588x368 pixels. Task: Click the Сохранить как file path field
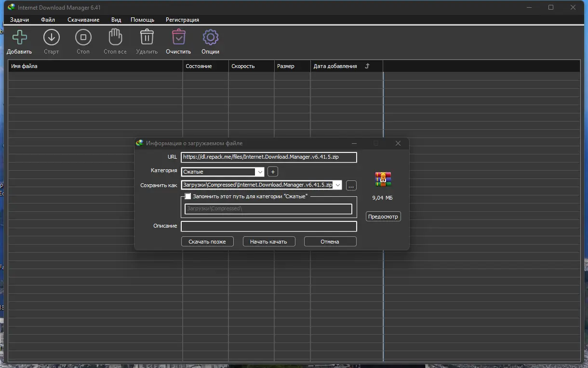click(x=257, y=185)
